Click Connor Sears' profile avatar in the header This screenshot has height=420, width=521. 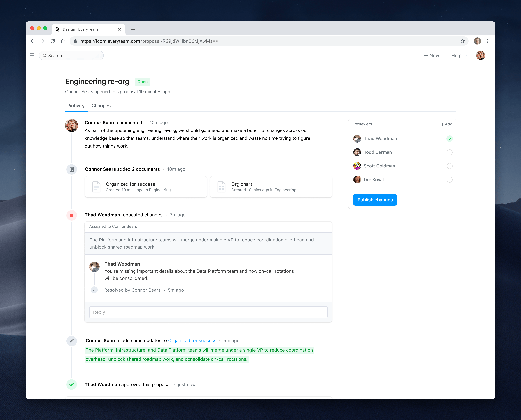point(481,55)
